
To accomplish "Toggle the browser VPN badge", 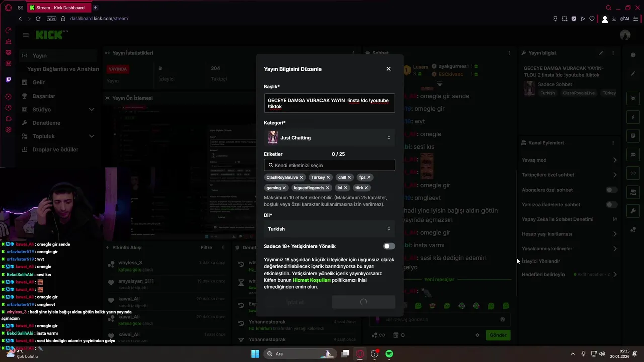I will 51,19.
